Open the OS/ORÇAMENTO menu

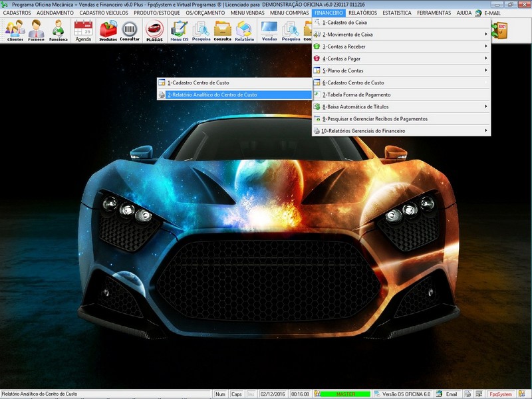coord(205,13)
